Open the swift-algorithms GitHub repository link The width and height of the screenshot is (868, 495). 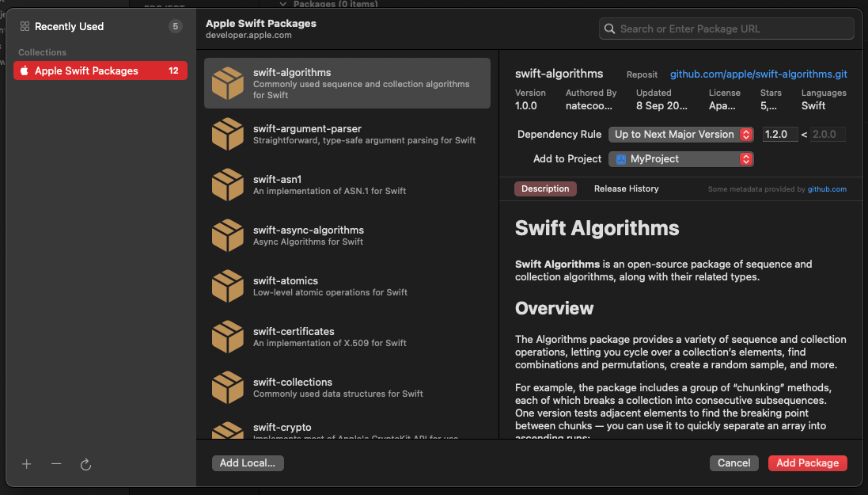758,74
